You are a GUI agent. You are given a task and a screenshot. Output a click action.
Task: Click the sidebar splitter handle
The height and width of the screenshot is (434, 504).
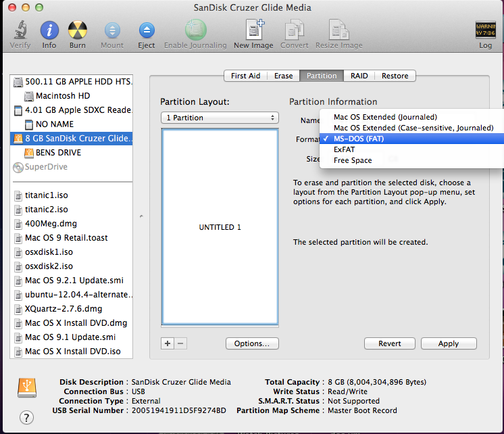(141, 216)
